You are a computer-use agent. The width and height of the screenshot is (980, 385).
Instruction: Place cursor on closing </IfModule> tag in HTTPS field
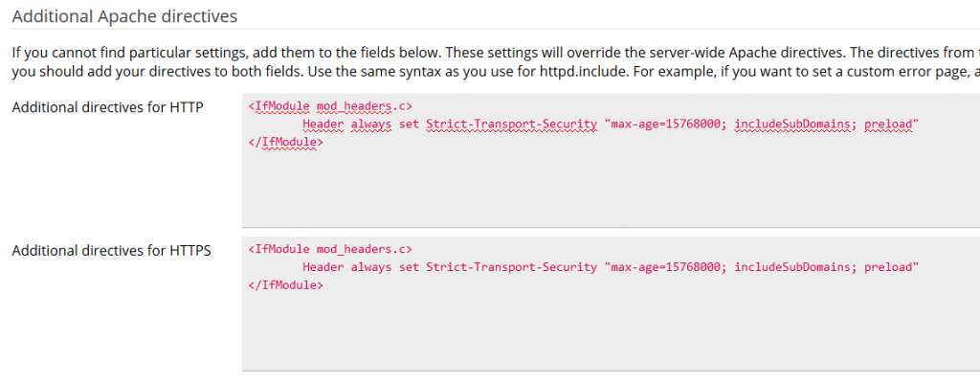285,284
